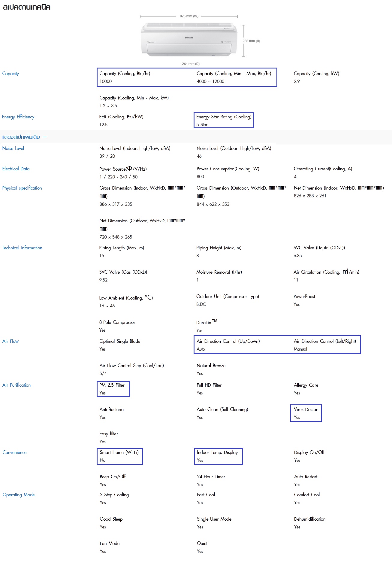Image resolution: width=392 pixels, height=563 pixels.
Task: Click the 10000 Btu/hr capacity value
Action: coord(106,81)
